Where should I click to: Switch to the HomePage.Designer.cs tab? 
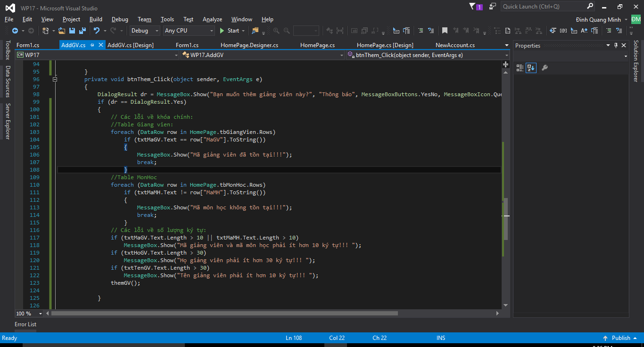pyautogui.click(x=249, y=45)
